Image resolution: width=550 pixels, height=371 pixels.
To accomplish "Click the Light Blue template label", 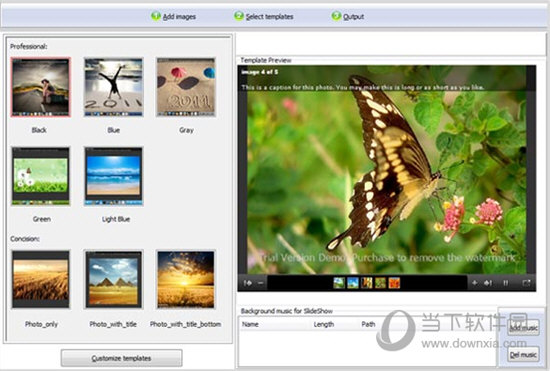I will point(116,219).
